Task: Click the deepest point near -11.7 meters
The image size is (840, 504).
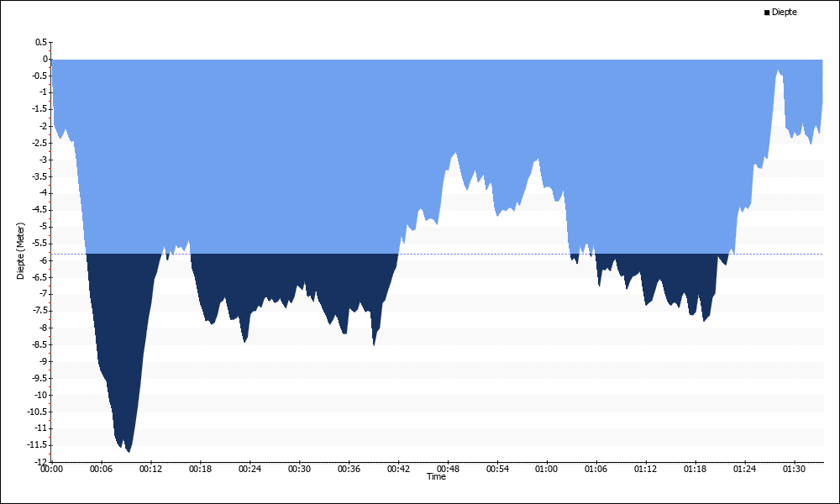Action: [x=129, y=452]
